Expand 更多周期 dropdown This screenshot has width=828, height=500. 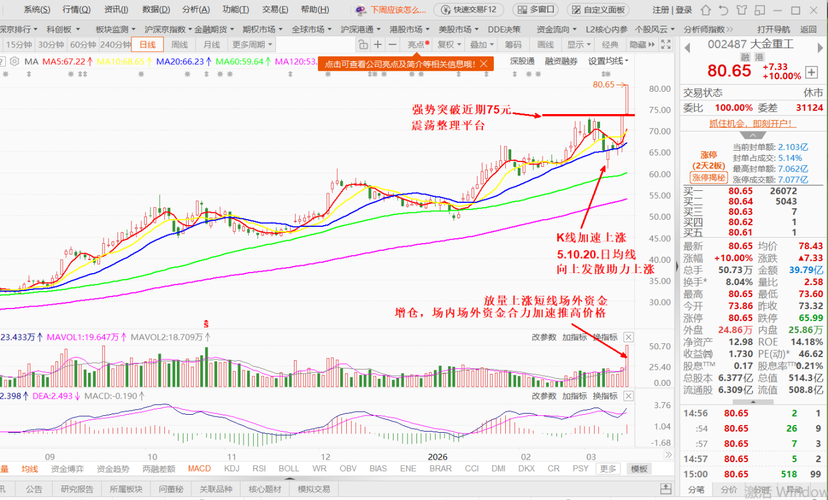(252, 45)
